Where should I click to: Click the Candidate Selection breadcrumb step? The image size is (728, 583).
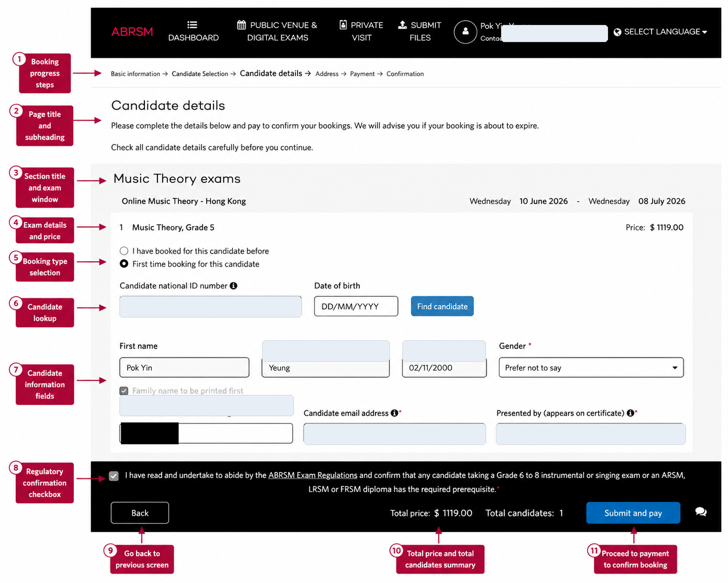200,74
